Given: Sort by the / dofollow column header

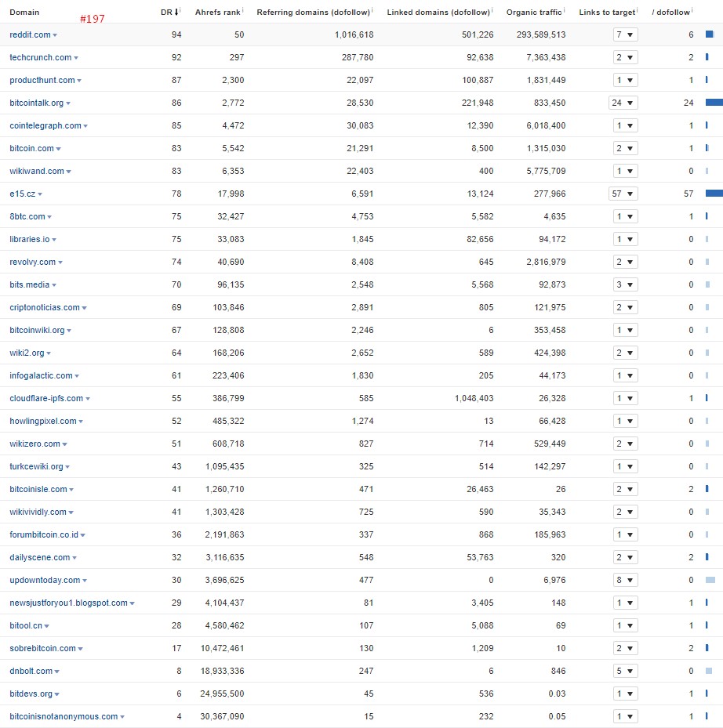Looking at the screenshot, I should 670,13.
